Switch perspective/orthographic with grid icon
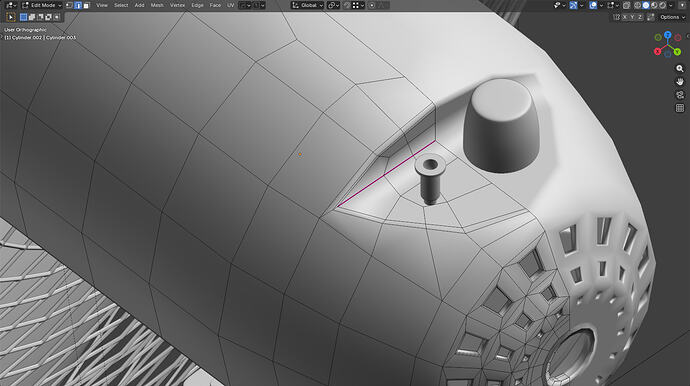 pos(680,108)
